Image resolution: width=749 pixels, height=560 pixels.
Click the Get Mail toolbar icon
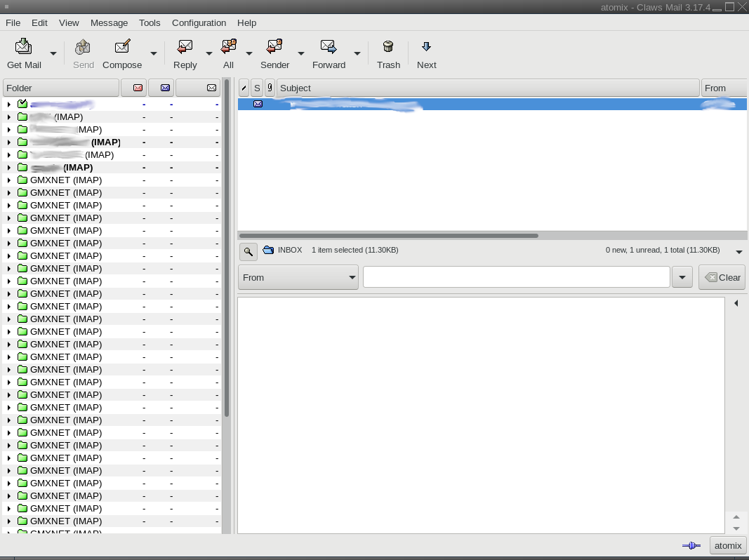pyautogui.click(x=23, y=46)
